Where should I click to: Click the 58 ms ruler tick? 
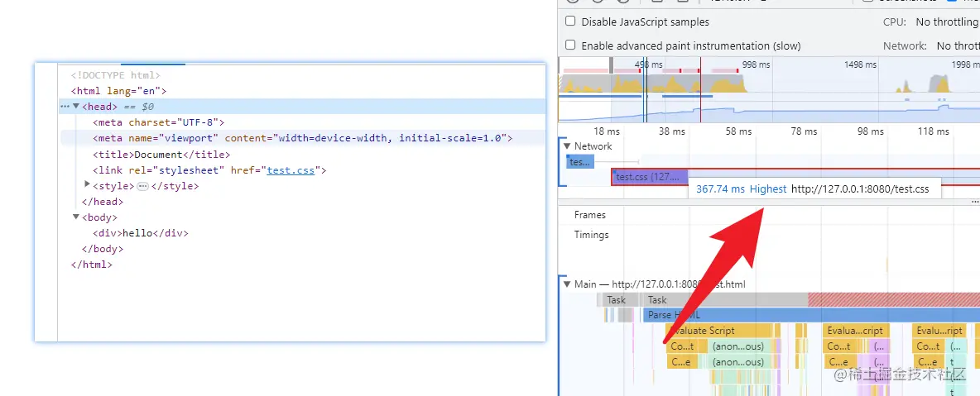click(738, 131)
